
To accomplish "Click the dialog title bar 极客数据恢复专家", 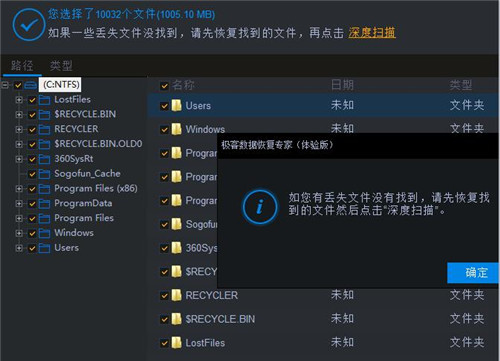I will [x=359, y=145].
